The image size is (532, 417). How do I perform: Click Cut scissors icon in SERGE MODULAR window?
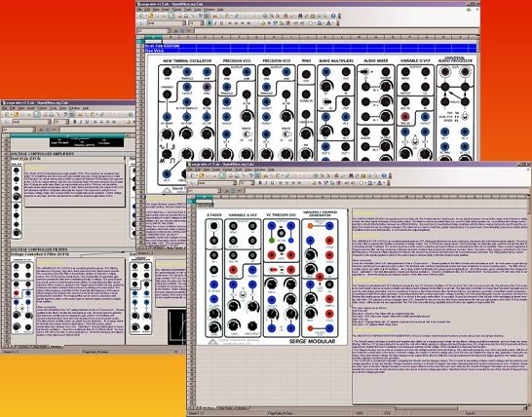point(266,175)
